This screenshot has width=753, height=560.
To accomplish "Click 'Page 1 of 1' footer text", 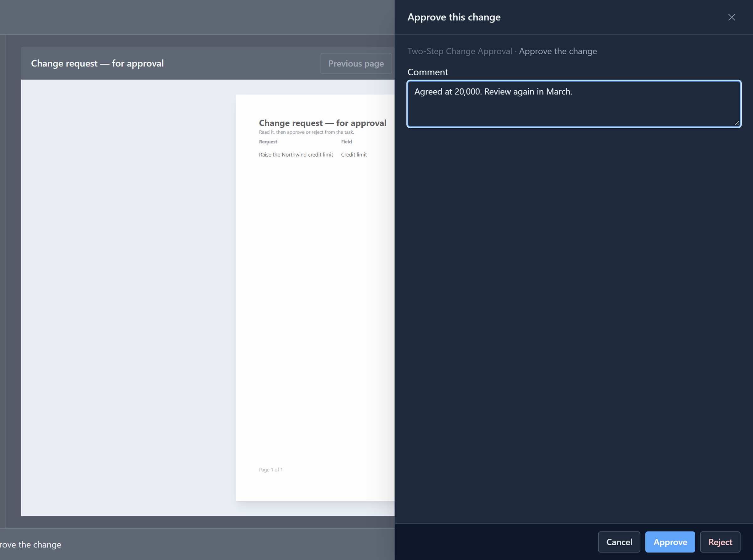I will 270,470.
